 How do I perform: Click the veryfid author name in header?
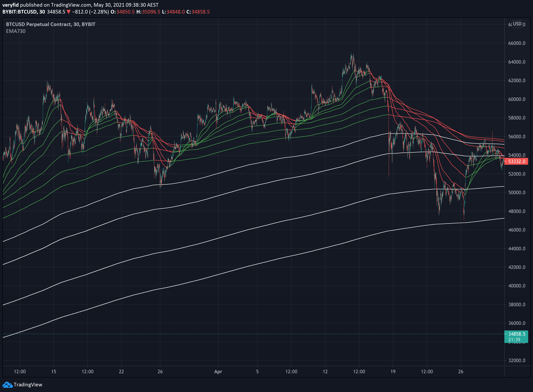coord(10,5)
